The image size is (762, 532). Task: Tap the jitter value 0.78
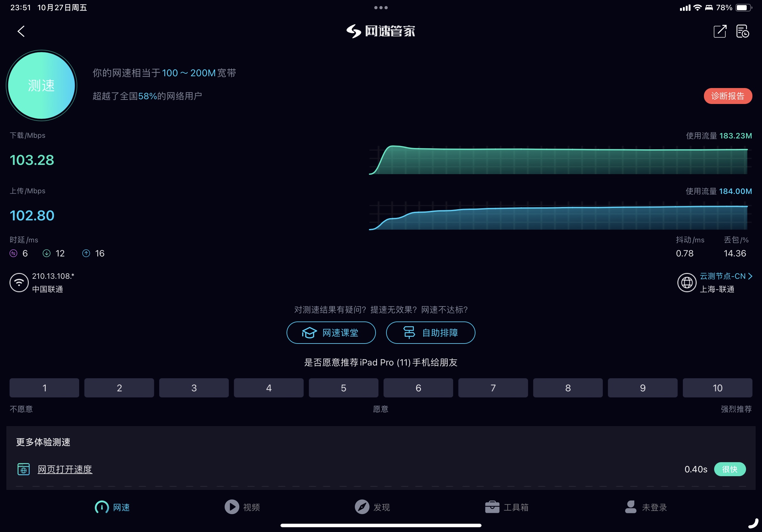pyautogui.click(x=685, y=253)
